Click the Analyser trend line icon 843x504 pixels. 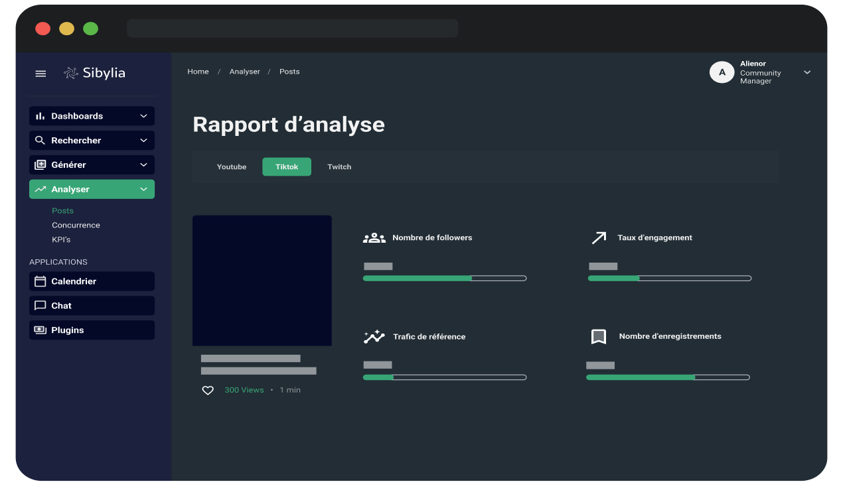(40, 189)
